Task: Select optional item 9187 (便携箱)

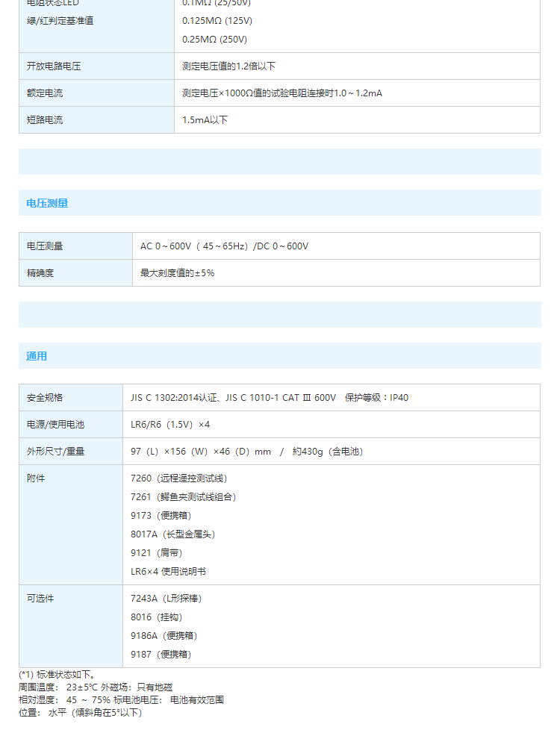Action: 161,654
